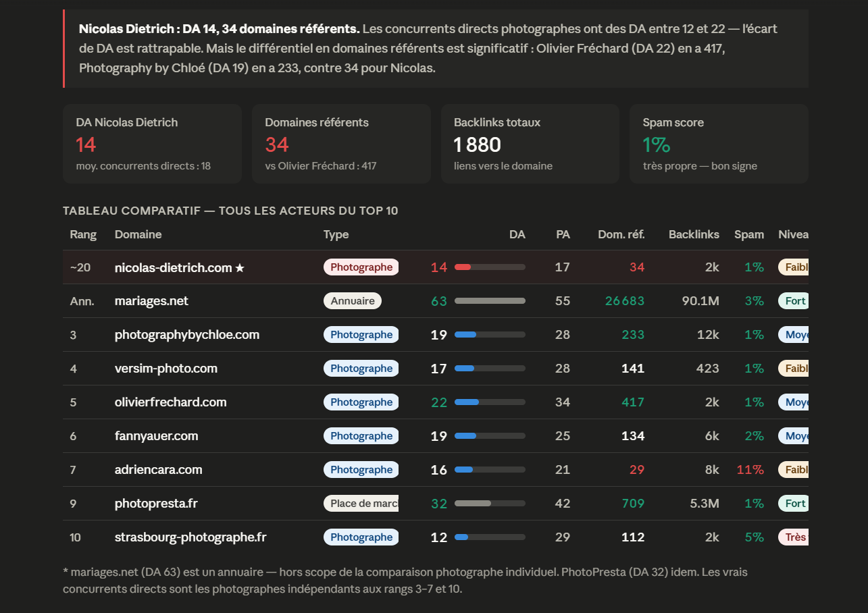This screenshot has width=868, height=613.
Task: Click the "Spam score" card title
Action: (673, 122)
